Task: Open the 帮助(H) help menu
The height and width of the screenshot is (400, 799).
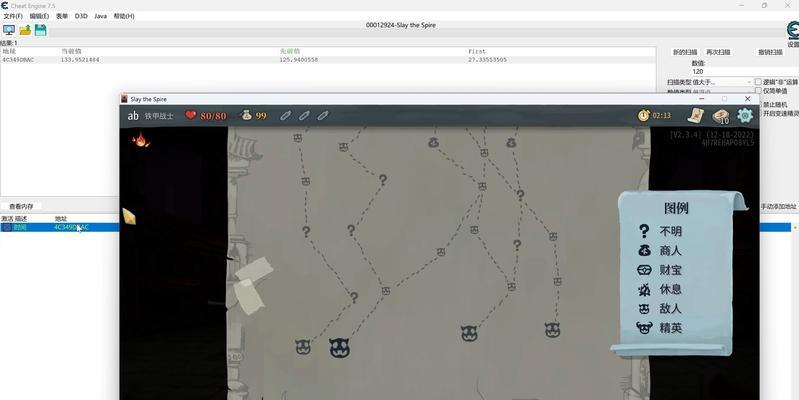Action: 124,16
